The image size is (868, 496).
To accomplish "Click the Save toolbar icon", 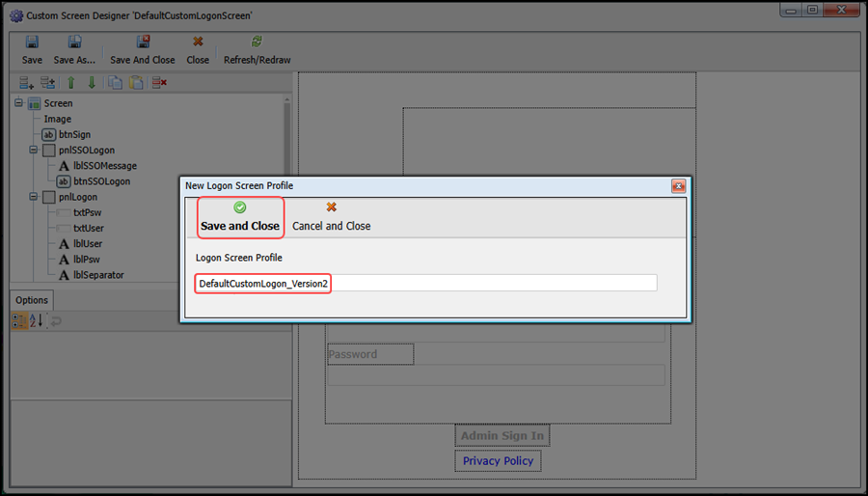I will (x=32, y=49).
